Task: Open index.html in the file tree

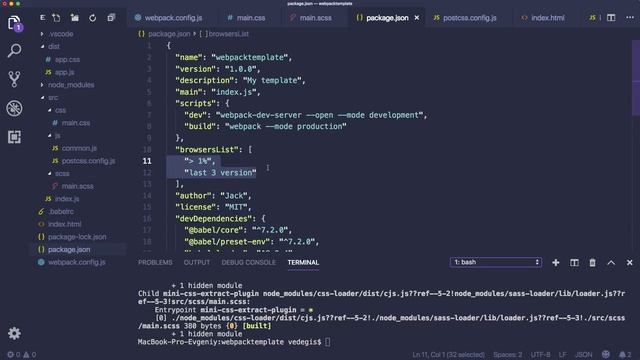Action: point(64,224)
